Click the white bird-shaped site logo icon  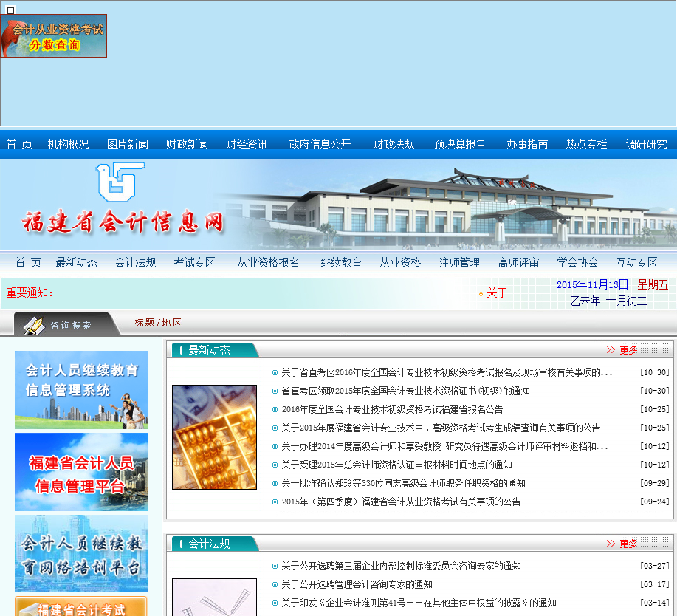[x=120, y=182]
